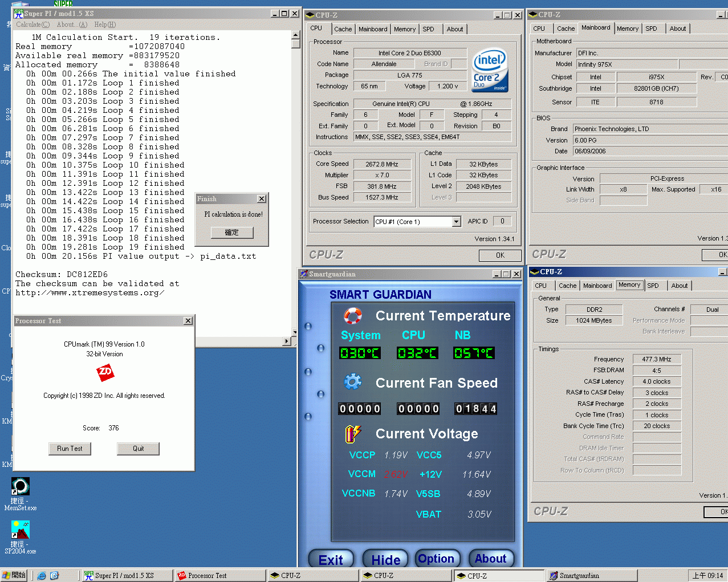
Task: Select Cache tab in Memory CPU-Z window
Action: (567, 286)
